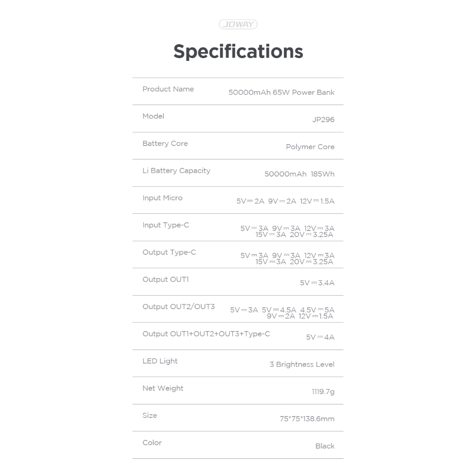Viewport: 476px width, 476px height.
Task: Click the 50000mAh 65W Power Bank text
Action: pos(281,93)
